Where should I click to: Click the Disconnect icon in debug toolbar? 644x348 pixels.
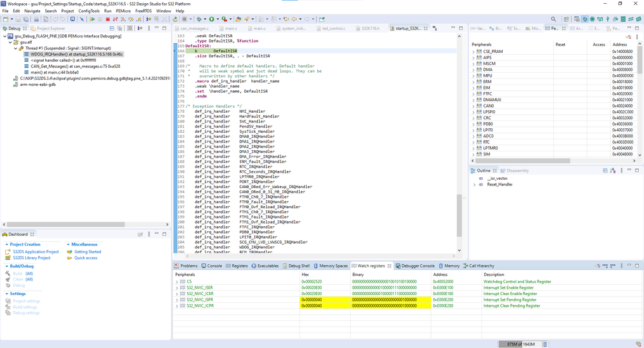(x=115, y=19)
